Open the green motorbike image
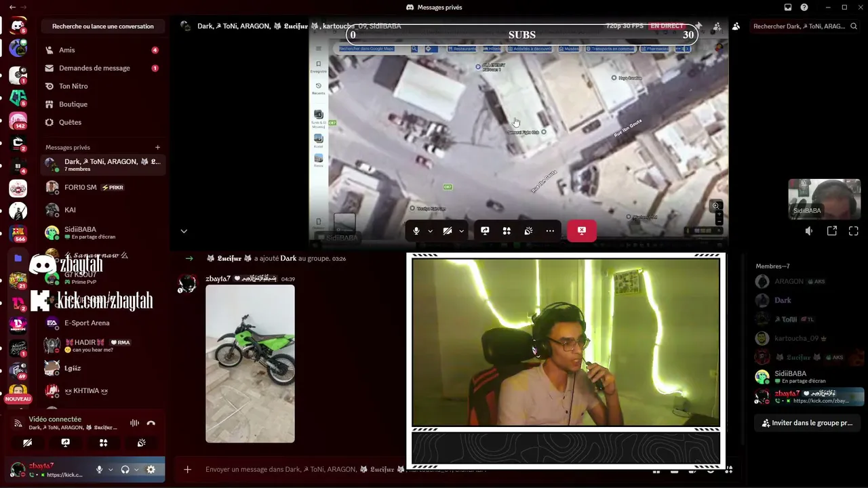Viewport: 868px width, 488px height. (250, 364)
